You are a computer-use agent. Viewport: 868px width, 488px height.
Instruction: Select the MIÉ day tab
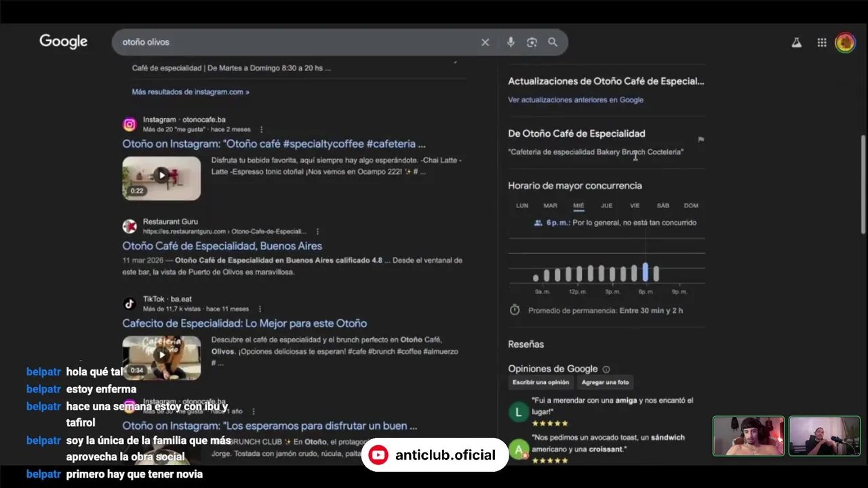click(578, 205)
